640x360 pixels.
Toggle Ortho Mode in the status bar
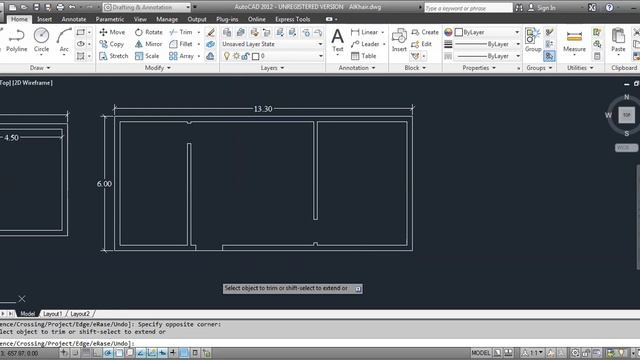97,353
